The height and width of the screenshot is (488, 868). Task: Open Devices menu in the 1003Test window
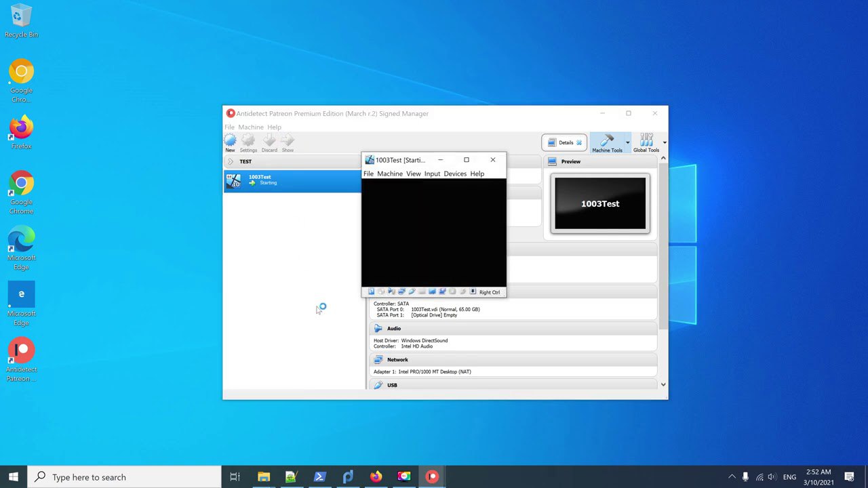point(455,174)
